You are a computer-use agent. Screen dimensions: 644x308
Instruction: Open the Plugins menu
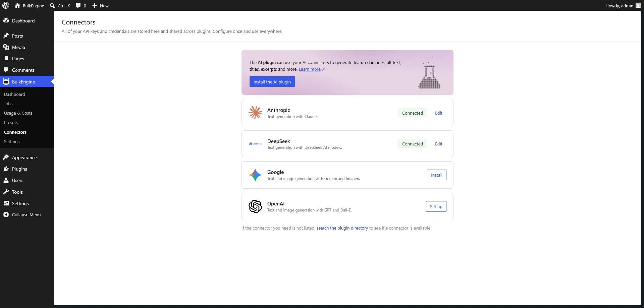coord(27,169)
